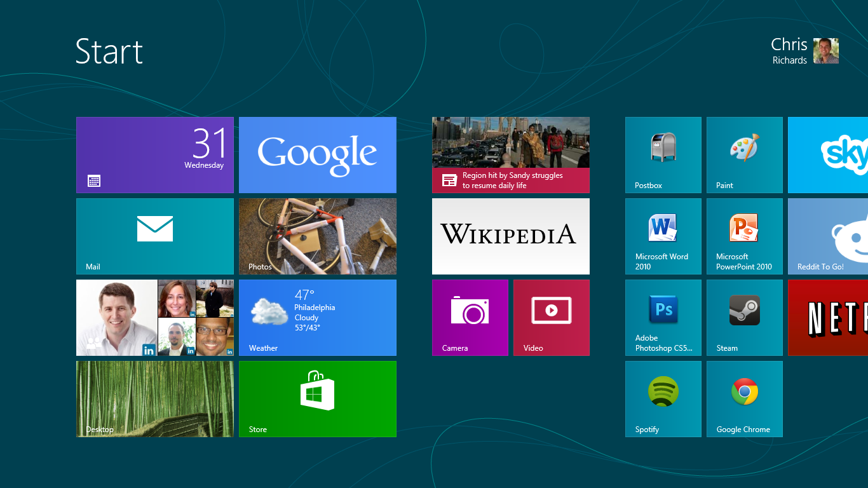This screenshot has width=868, height=488.
Task: Launch the Store tile
Action: pyautogui.click(x=318, y=399)
